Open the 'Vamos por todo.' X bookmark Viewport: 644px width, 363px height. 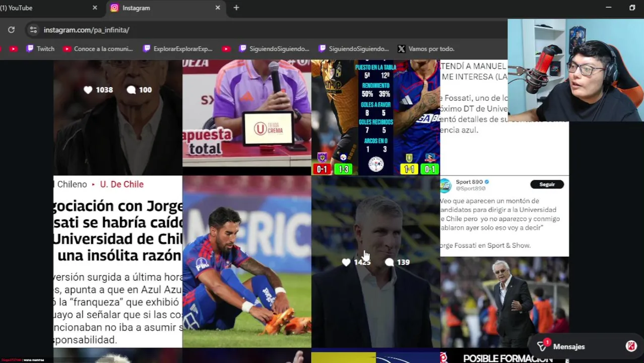click(x=426, y=49)
